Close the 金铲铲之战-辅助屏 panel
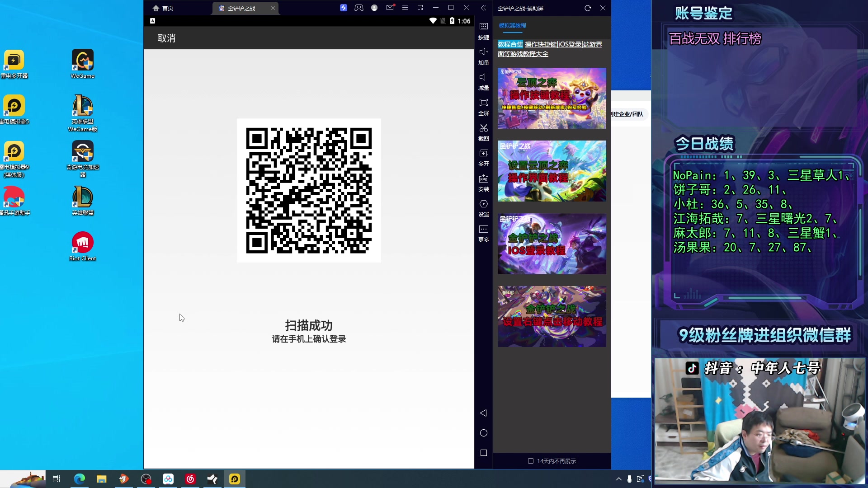 (x=603, y=8)
